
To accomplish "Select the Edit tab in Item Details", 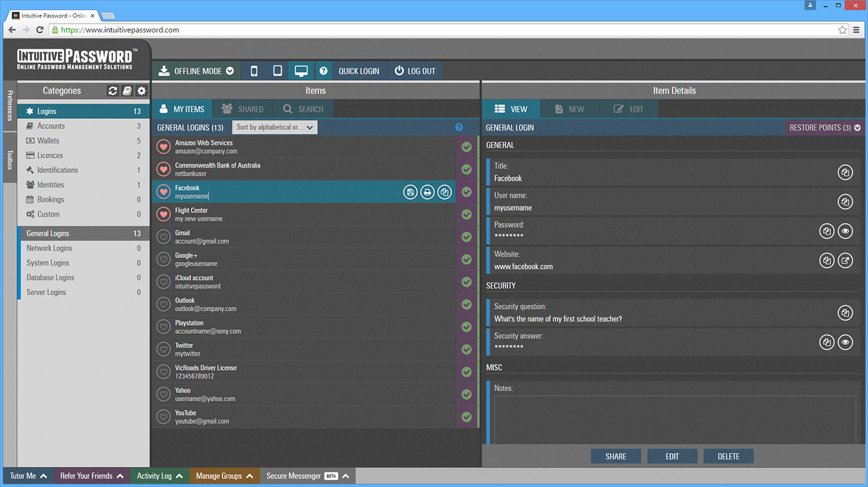I will (x=628, y=109).
